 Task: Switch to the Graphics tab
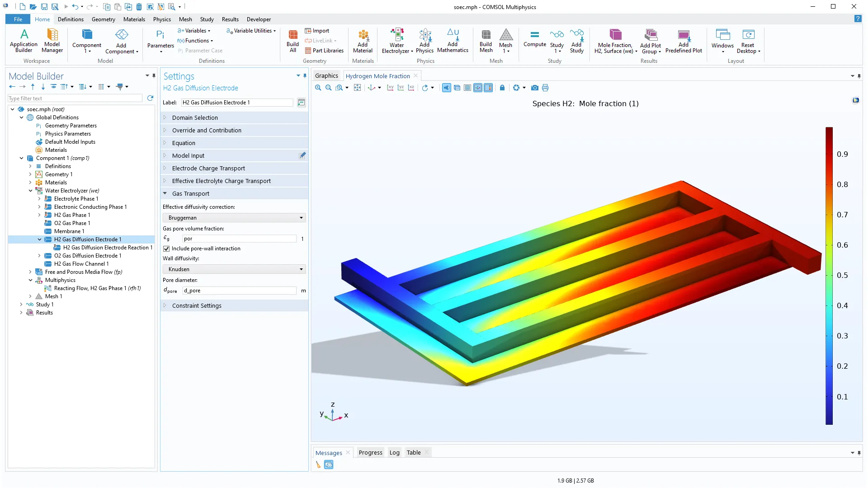[326, 76]
